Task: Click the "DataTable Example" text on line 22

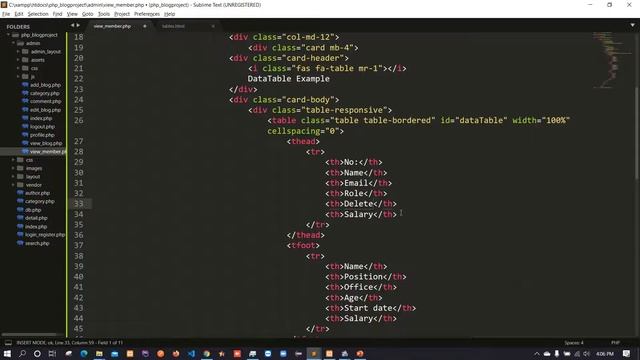Action: 288,79
